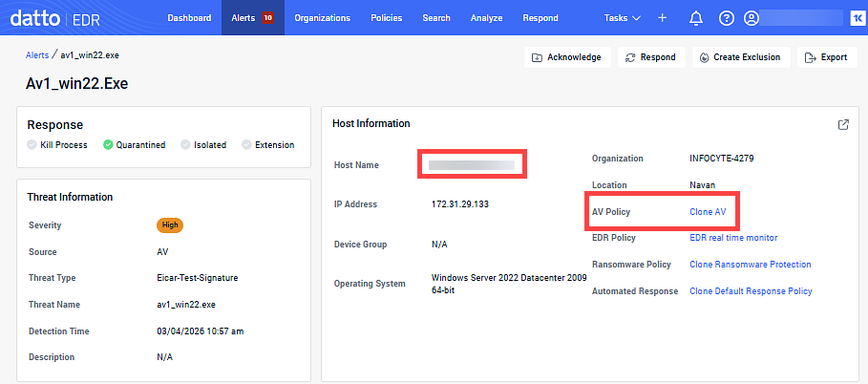
Task: Click the alerts count badge
Action: click(267, 18)
